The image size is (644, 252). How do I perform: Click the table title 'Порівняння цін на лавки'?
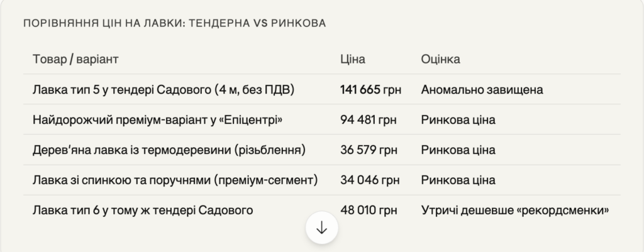tap(174, 23)
